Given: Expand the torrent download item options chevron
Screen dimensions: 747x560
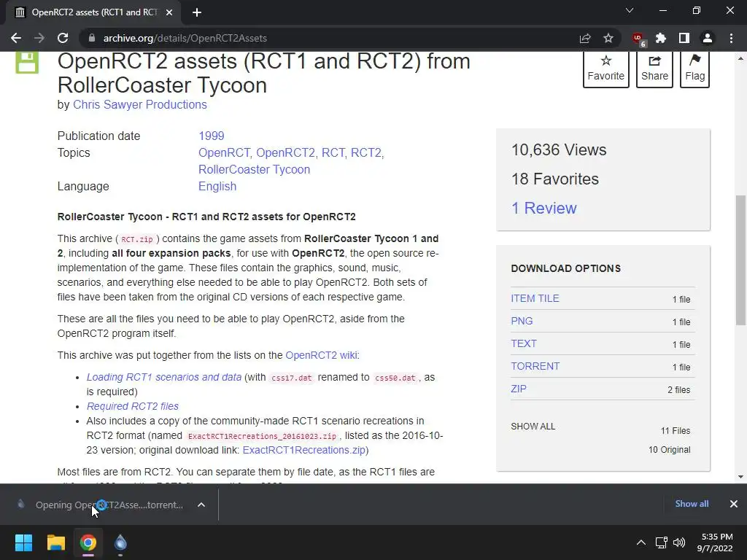Looking at the screenshot, I should tap(201, 505).
